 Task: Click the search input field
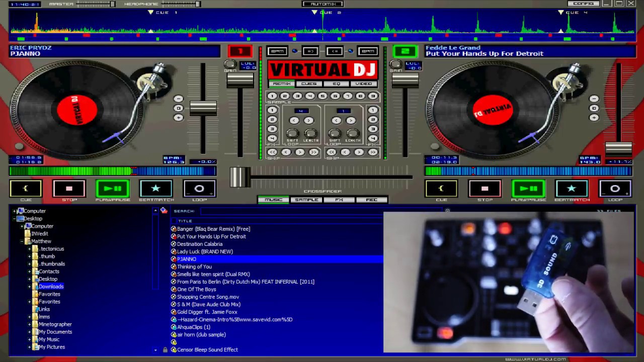[x=321, y=211]
